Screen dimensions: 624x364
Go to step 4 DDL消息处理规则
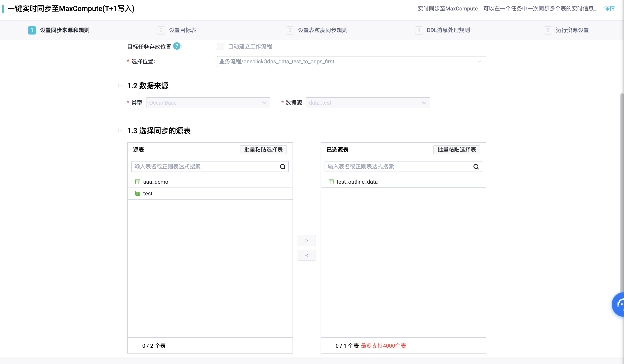[448, 30]
